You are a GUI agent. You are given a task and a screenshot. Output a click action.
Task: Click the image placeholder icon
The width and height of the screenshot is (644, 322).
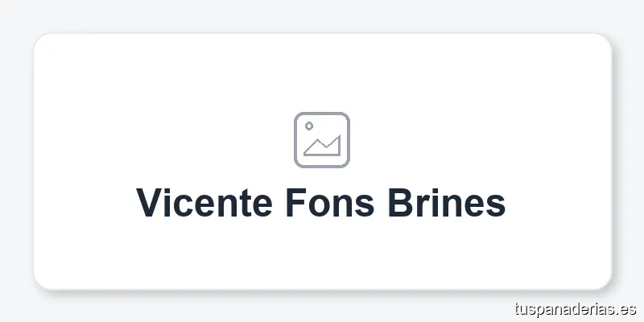[322, 140]
